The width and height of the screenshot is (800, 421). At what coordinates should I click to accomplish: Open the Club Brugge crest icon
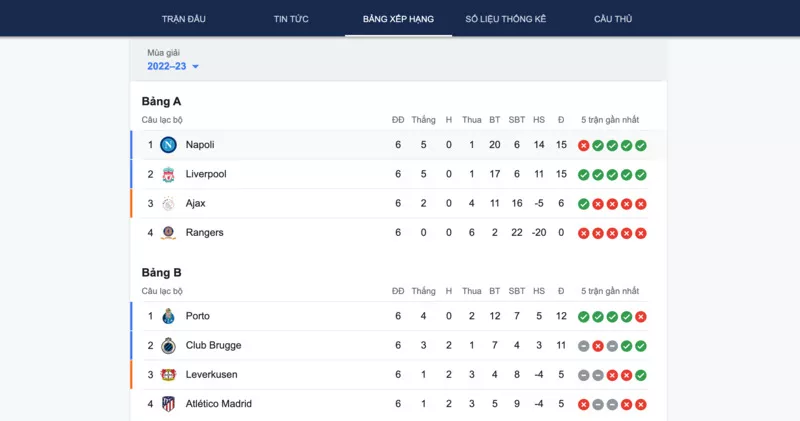(168, 345)
